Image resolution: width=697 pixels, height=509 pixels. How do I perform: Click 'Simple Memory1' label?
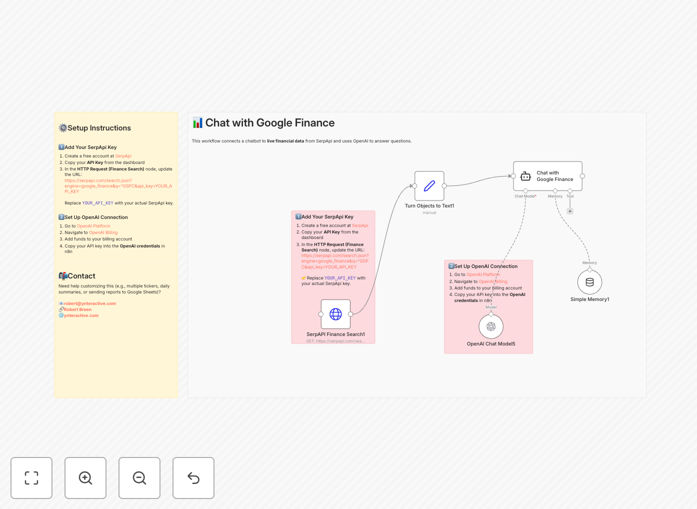(x=589, y=300)
